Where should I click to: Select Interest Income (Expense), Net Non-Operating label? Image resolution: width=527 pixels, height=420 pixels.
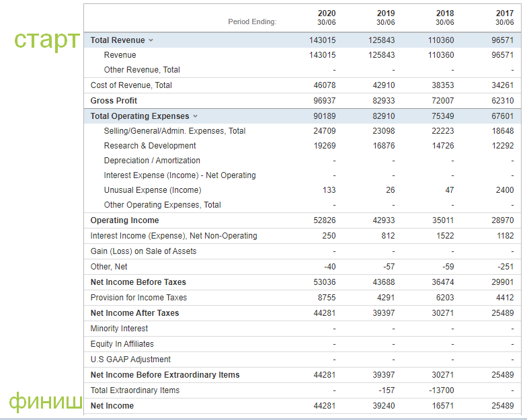coord(173,236)
